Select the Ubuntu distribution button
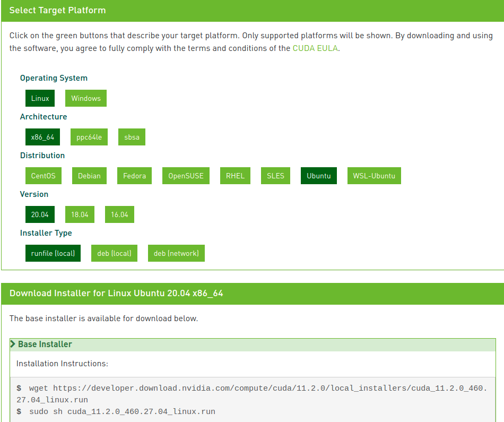This screenshot has width=504, height=422. tap(319, 176)
